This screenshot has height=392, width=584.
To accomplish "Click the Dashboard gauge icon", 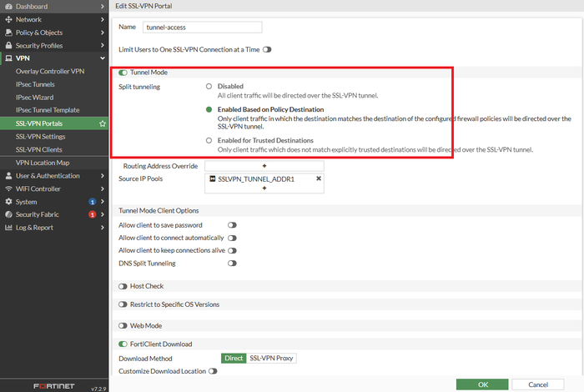I will pos(8,7).
